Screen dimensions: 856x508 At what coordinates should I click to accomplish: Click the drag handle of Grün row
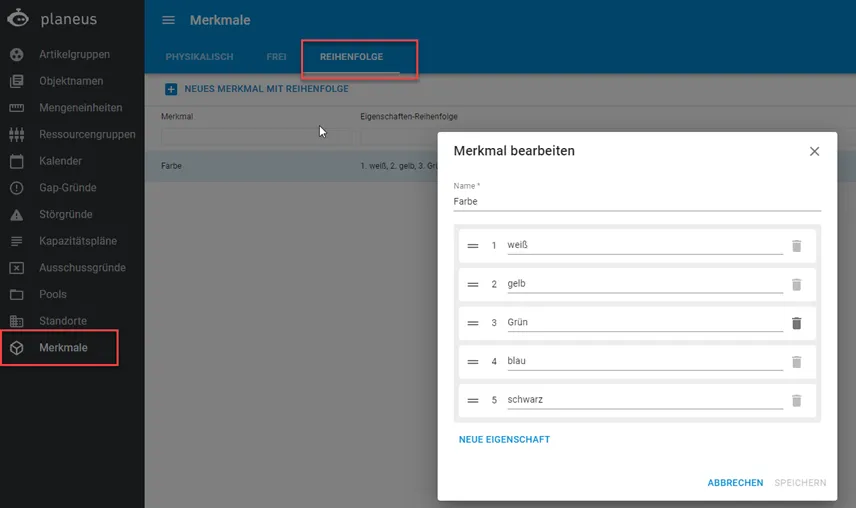473,323
